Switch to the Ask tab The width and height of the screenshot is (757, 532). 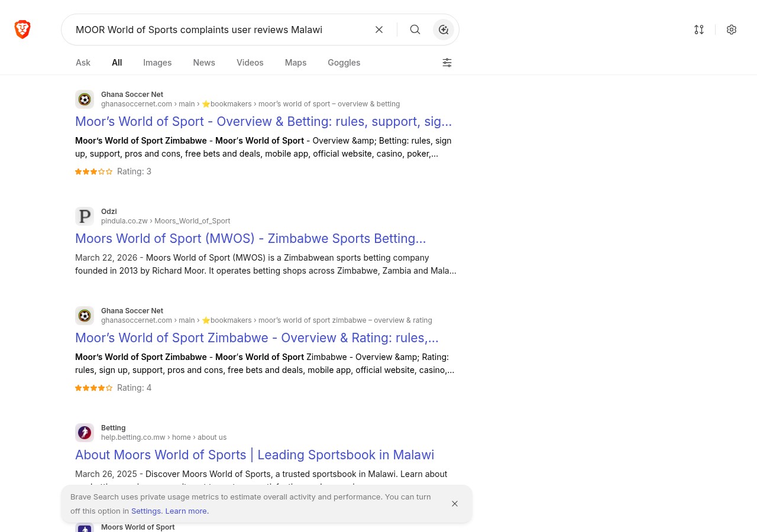83,63
